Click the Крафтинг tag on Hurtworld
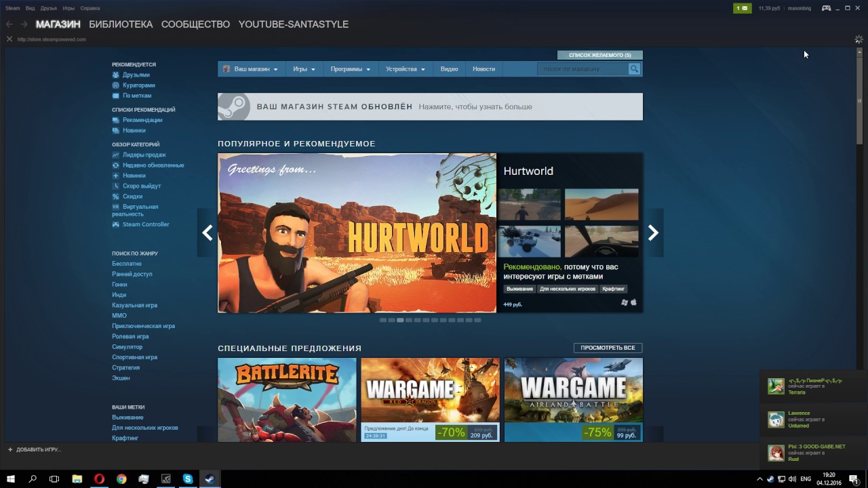Viewport: 868px width, 488px height. pyautogui.click(x=613, y=289)
